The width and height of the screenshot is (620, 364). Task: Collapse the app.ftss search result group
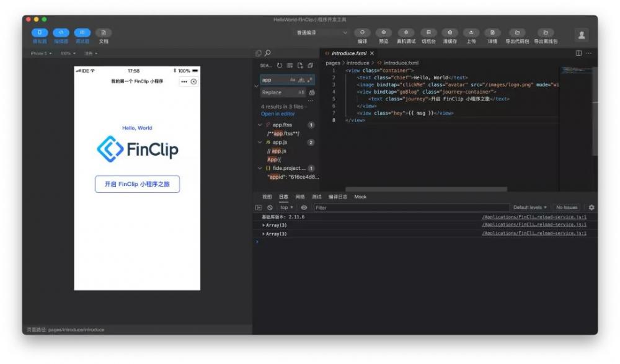260,125
